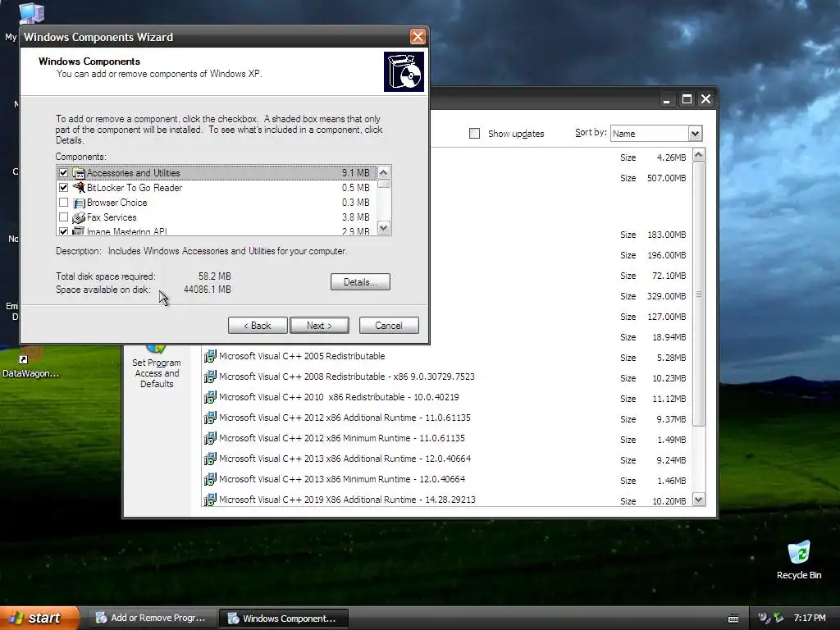840x630 pixels.
Task: Tick the Accessories and Utilities checkbox
Action: point(64,173)
